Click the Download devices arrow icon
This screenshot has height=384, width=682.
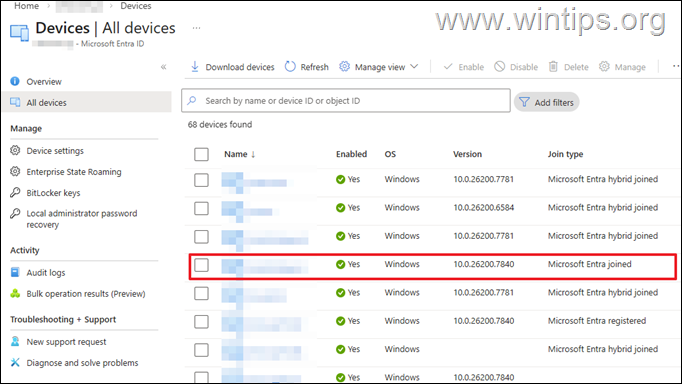click(x=195, y=67)
